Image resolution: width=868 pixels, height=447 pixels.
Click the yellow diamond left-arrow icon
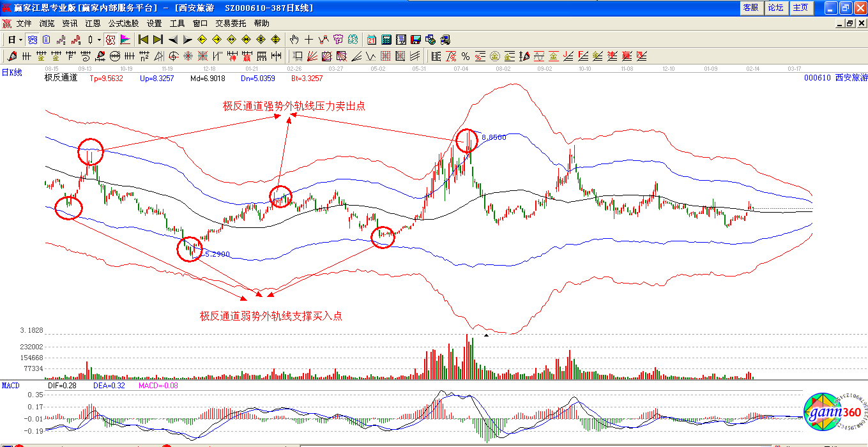(202, 40)
